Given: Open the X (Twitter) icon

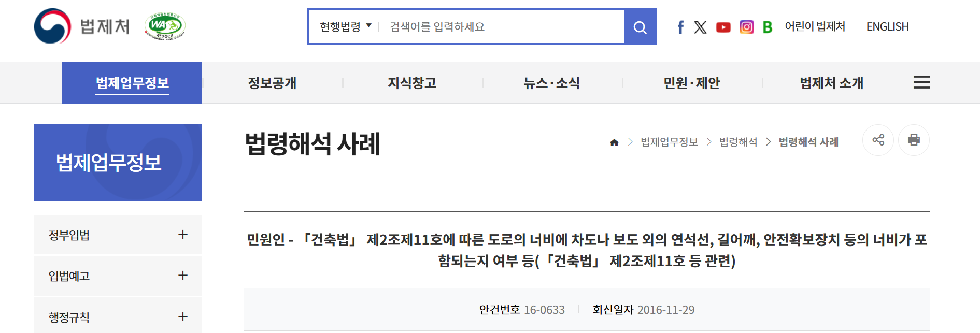Looking at the screenshot, I should (x=700, y=27).
